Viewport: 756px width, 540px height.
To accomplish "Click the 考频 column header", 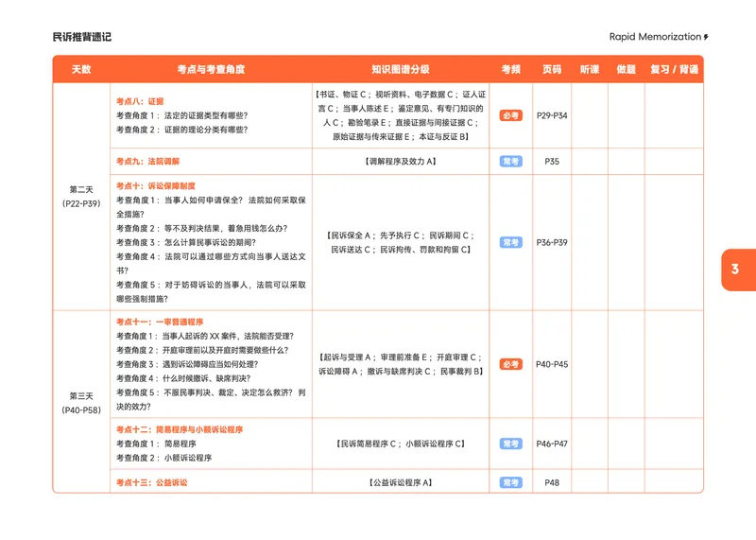I will (510, 69).
